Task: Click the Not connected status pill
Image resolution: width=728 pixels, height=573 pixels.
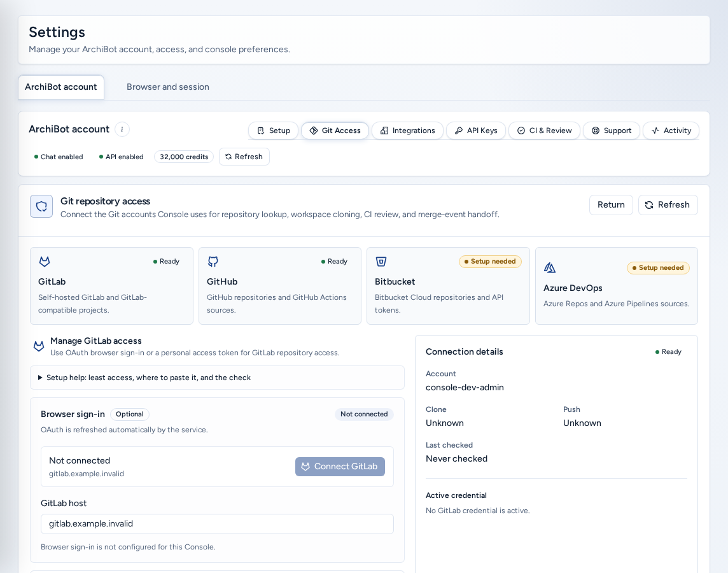Action: [x=364, y=414]
